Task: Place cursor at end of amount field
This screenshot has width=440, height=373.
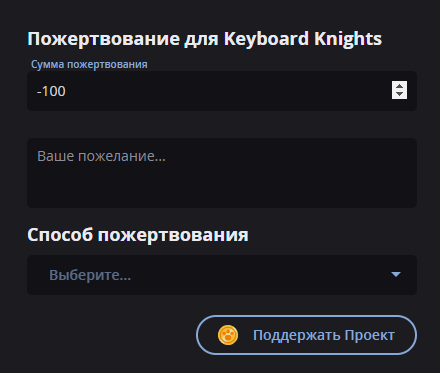Action: coord(68,91)
